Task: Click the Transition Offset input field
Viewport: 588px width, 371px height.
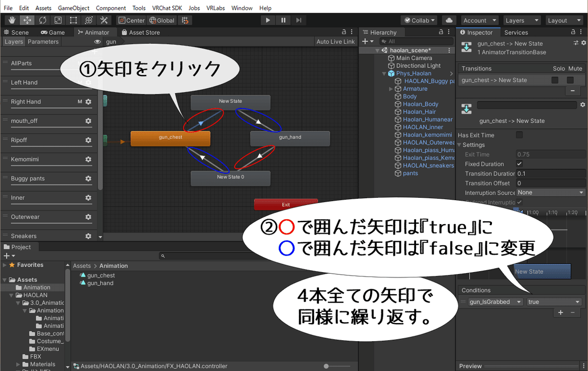Action: click(x=551, y=183)
